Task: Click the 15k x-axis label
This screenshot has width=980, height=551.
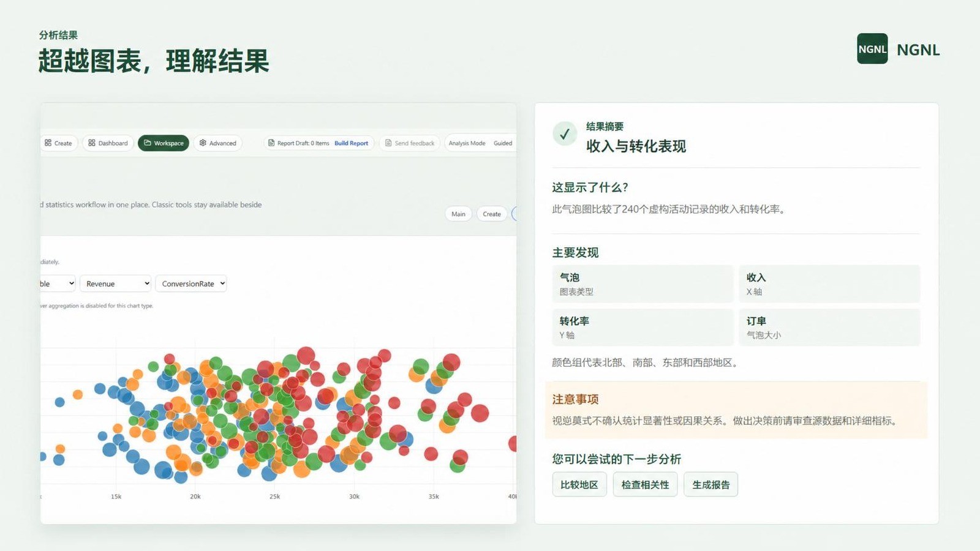Action: click(x=116, y=497)
